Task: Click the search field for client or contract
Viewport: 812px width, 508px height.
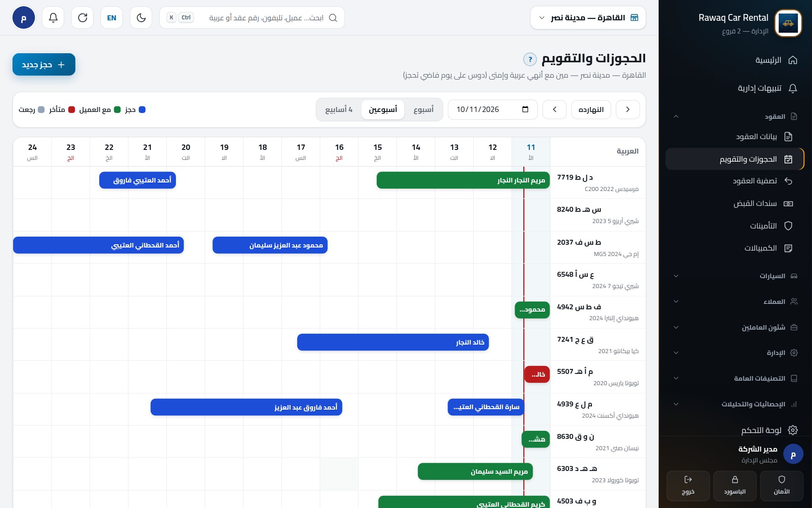Action: point(252,18)
